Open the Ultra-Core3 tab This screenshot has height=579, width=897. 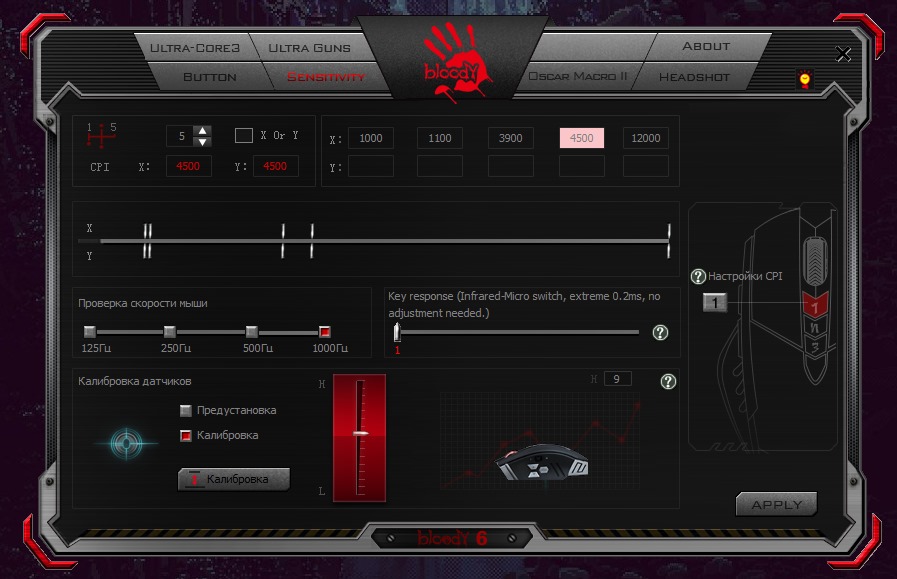click(x=195, y=47)
